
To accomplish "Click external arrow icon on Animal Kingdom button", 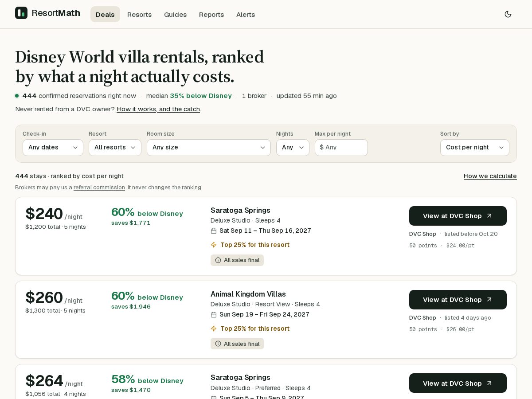I will click(489, 300).
